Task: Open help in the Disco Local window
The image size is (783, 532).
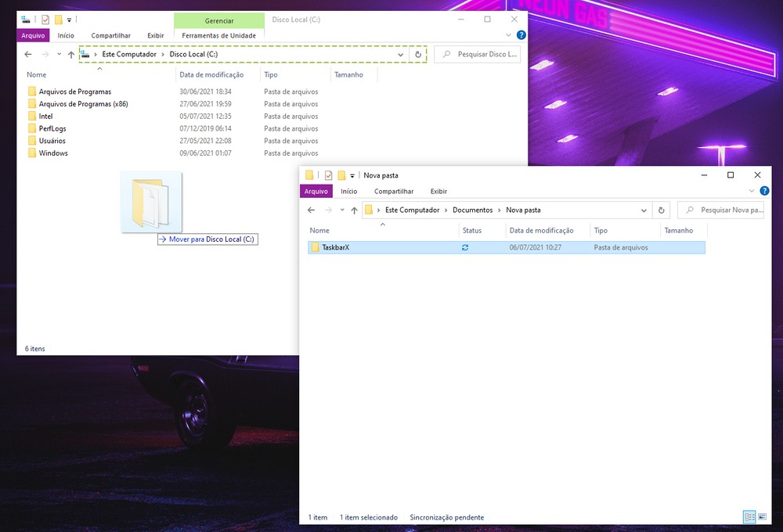Action: point(521,35)
